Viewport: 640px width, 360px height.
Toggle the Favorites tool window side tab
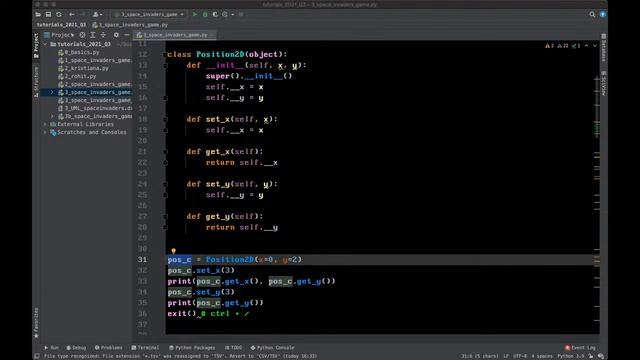(x=36, y=323)
